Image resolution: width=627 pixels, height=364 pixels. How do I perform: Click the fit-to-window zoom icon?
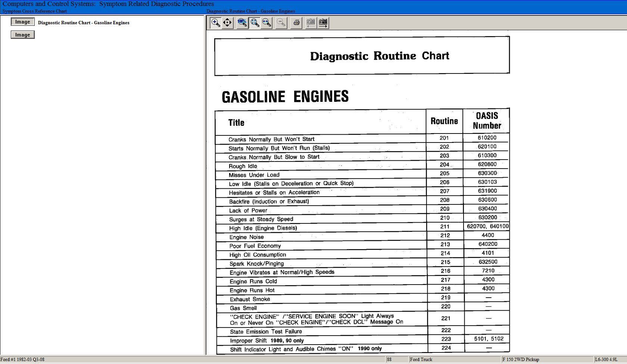[255, 23]
